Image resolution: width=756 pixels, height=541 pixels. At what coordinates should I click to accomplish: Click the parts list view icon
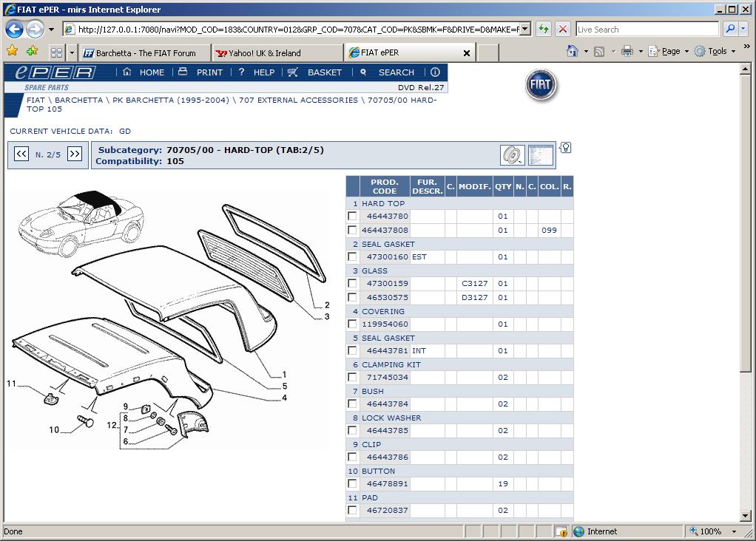[x=541, y=155]
